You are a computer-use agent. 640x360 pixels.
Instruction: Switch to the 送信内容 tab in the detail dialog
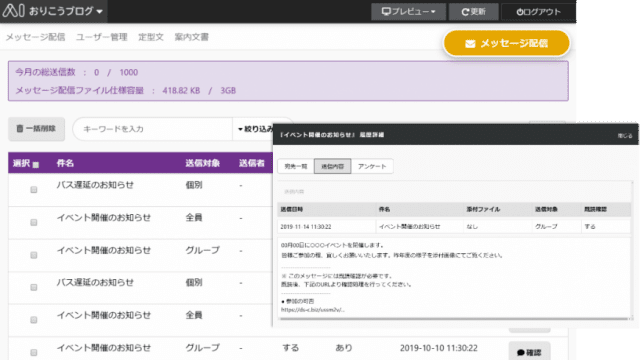click(x=333, y=166)
